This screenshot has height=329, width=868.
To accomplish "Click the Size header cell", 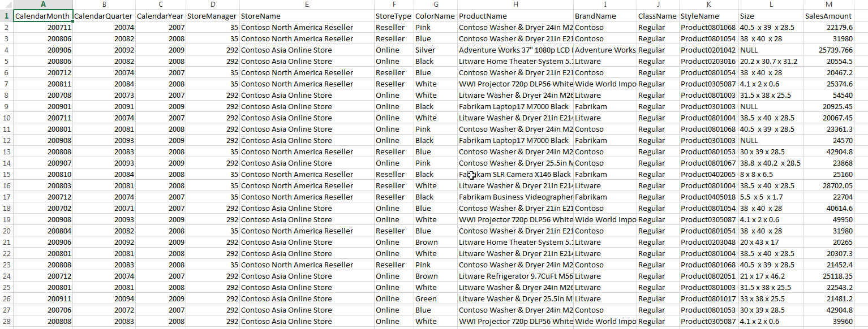I will point(771,16).
